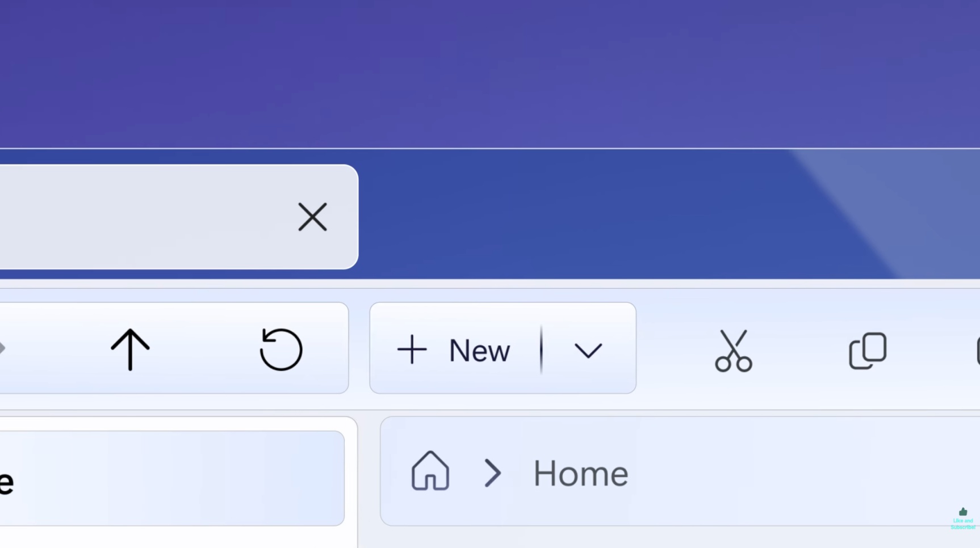Refresh the current folder view

[281, 349]
